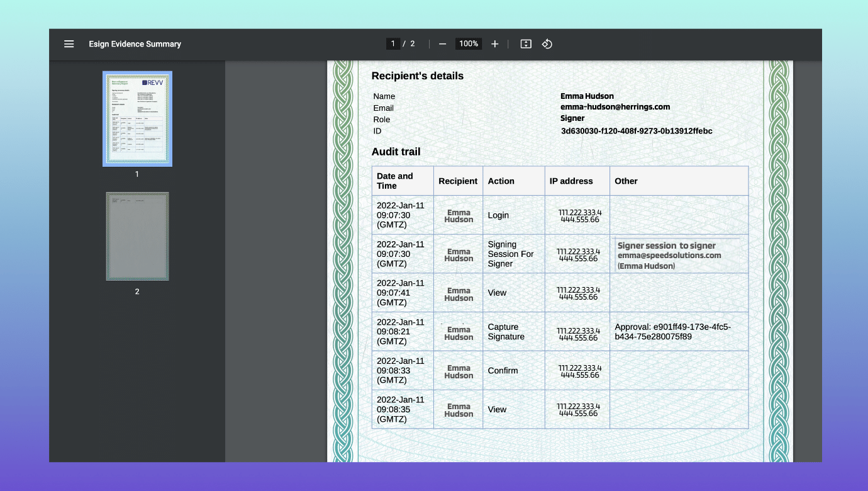The image size is (868, 491).
Task: Click the Esign Evidence Summary document title
Action: [x=135, y=44]
